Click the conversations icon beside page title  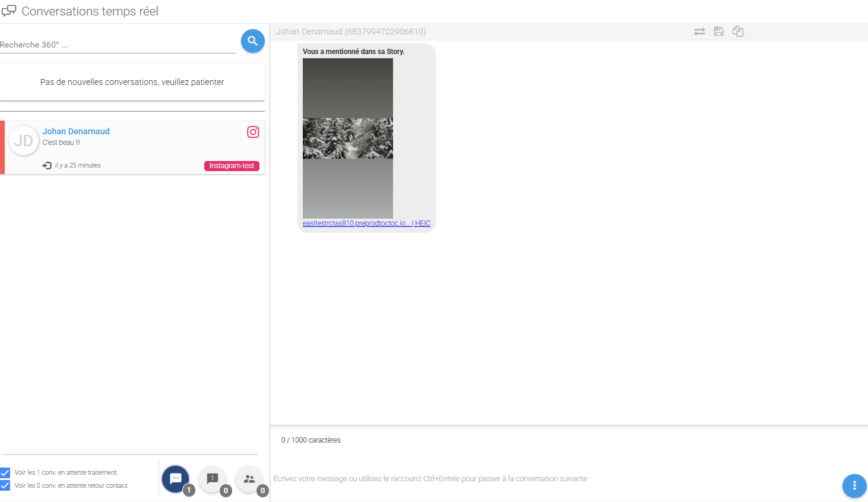pyautogui.click(x=9, y=11)
